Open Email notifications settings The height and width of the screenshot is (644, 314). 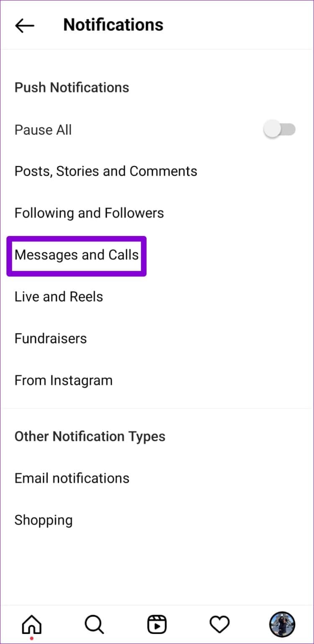click(72, 478)
